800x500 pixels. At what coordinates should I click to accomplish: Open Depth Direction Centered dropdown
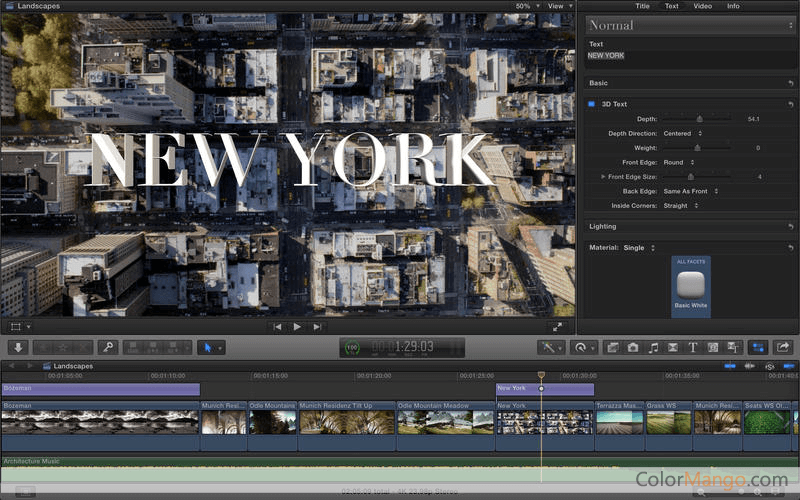tap(683, 134)
